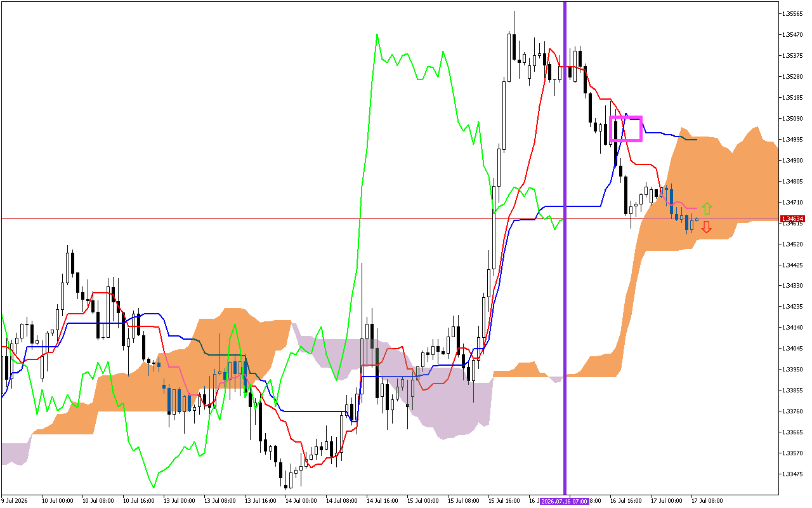Click price axis value 1.35090
This screenshot has width=812, height=508.
coord(793,118)
